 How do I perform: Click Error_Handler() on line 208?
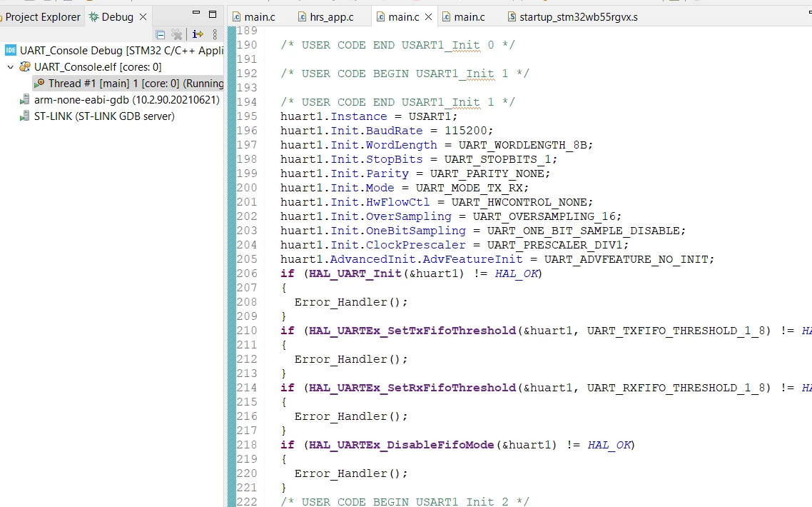coord(347,302)
